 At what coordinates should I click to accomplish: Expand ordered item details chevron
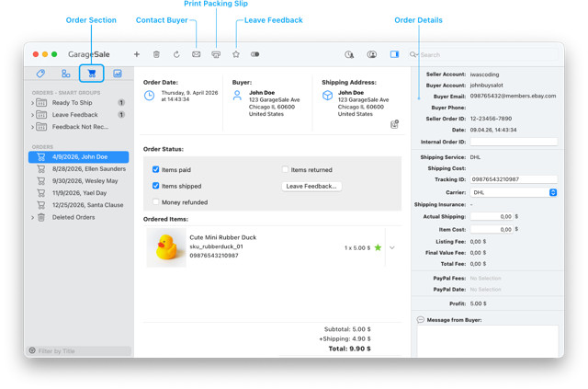392,247
